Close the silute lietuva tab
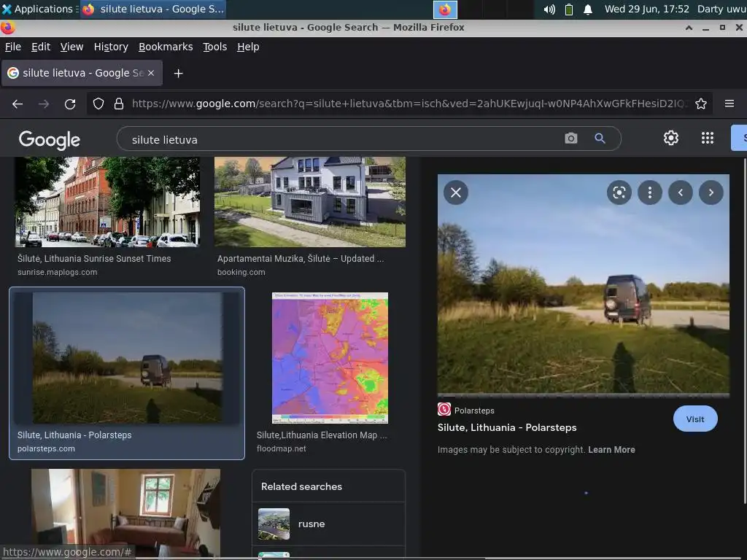The image size is (747, 560). coord(151,73)
